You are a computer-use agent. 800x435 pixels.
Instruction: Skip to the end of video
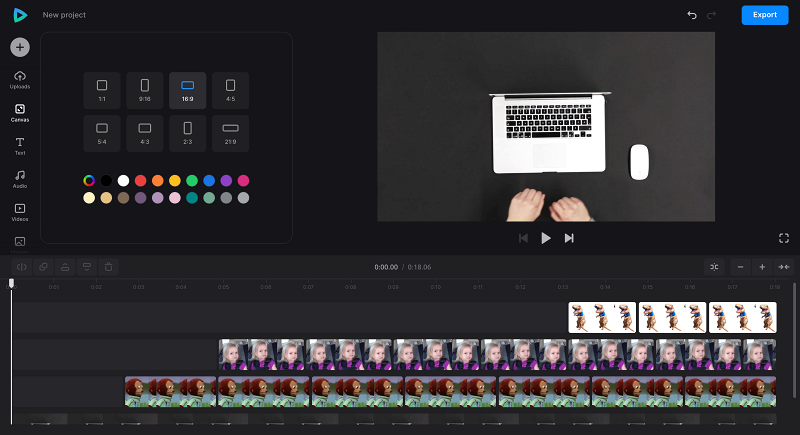tap(569, 238)
